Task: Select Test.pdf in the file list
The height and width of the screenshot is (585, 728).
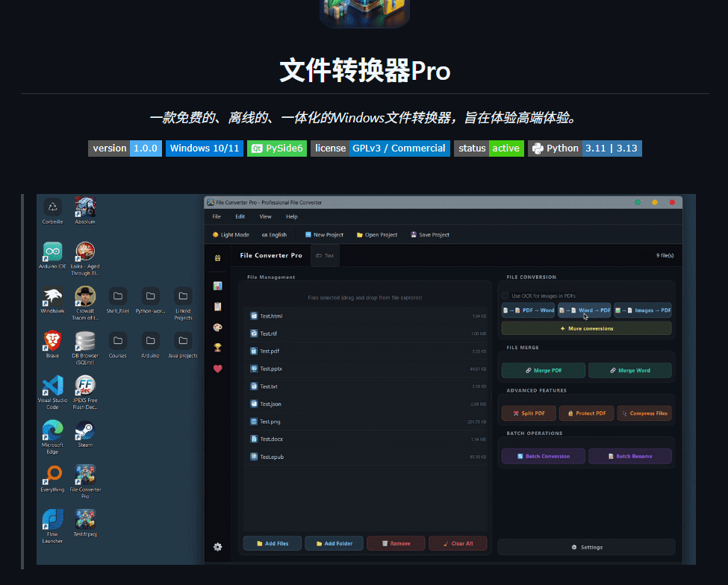Action: tap(366, 351)
